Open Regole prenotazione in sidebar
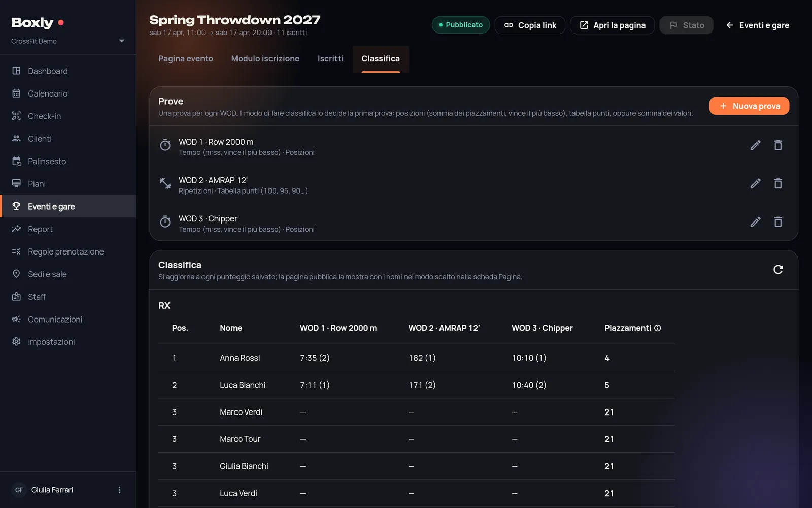Screen dimensions: 812x508 pyautogui.click(x=67, y=251)
